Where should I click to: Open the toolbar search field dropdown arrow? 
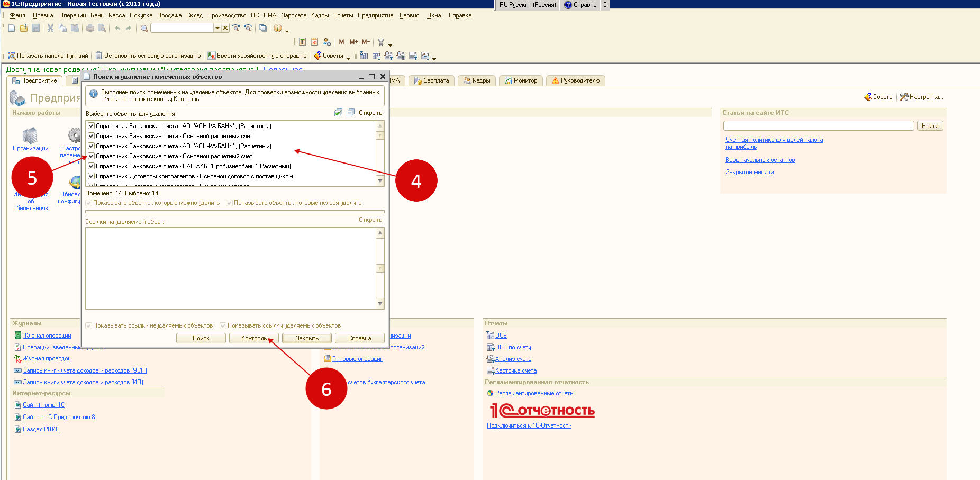click(217, 28)
